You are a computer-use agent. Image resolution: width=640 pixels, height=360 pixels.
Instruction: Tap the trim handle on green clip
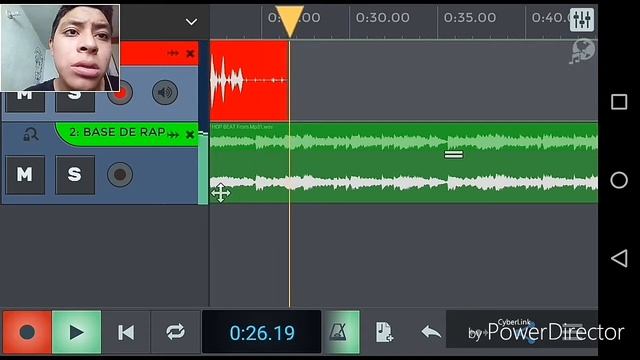pyautogui.click(x=453, y=154)
